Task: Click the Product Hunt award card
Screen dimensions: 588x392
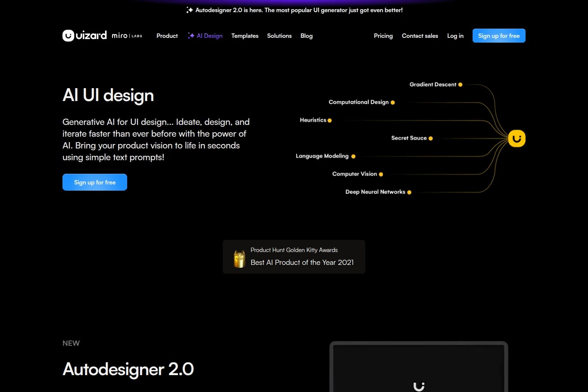Action: click(x=294, y=256)
